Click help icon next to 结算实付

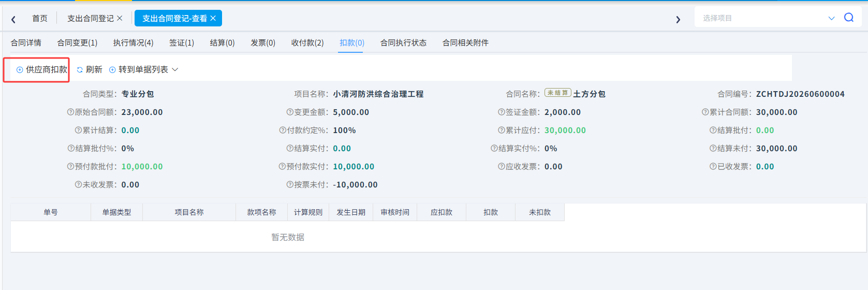click(290, 149)
